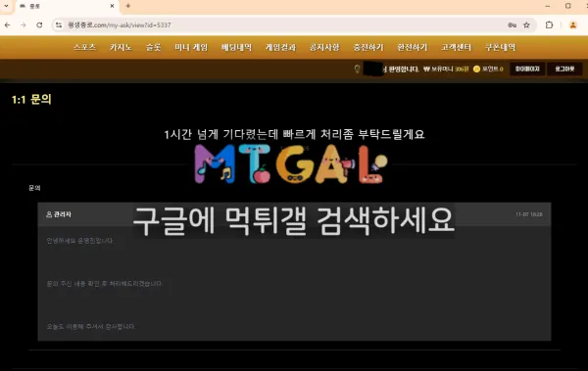Bookmark this page with the star icon
Screen dimensions: 588x371
tap(526, 25)
